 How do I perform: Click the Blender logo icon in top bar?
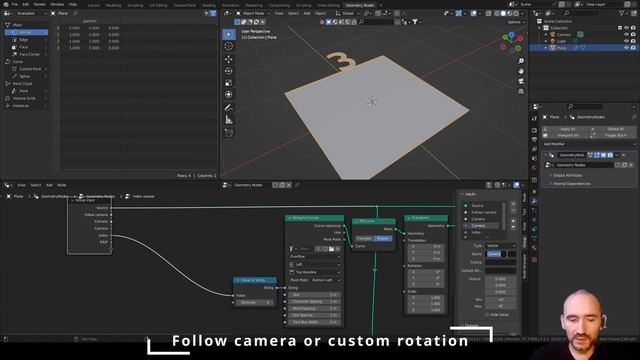[5, 4]
